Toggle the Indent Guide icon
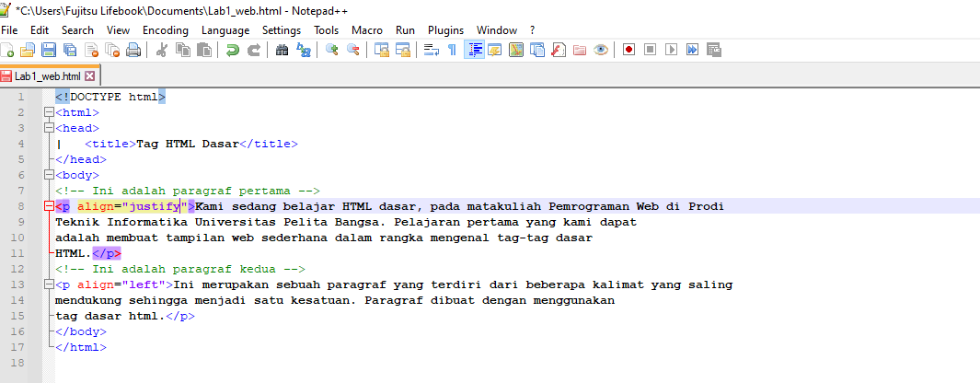 475,50
